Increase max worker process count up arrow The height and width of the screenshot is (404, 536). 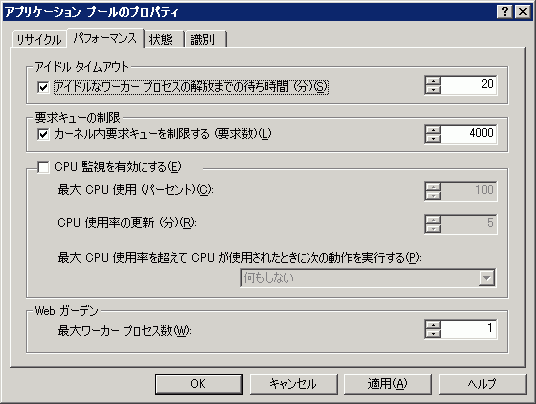pyautogui.click(x=433, y=325)
